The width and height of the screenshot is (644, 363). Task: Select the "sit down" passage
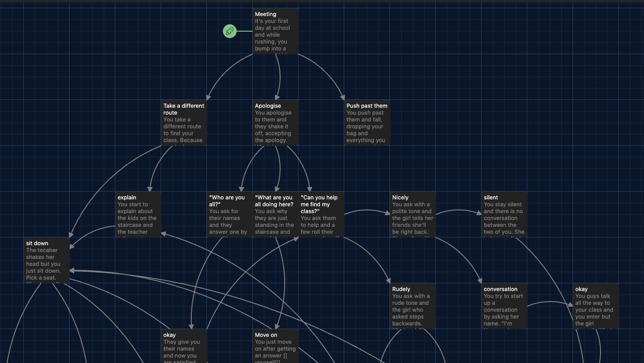point(47,260)
